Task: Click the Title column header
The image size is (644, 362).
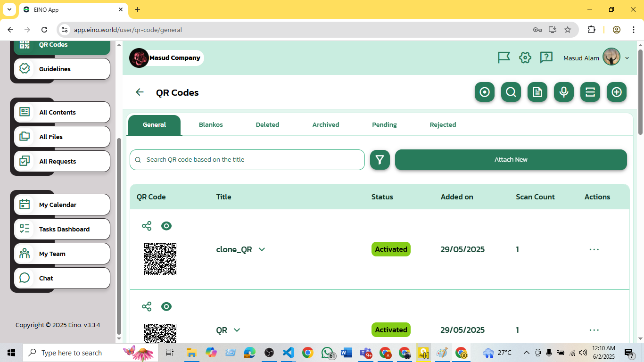Action: tap(223, 197)
